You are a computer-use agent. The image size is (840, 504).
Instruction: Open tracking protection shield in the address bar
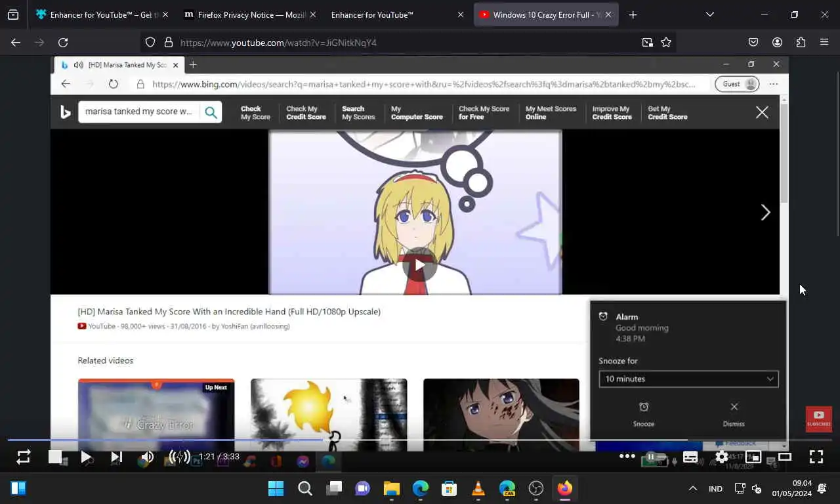(150, 43)
